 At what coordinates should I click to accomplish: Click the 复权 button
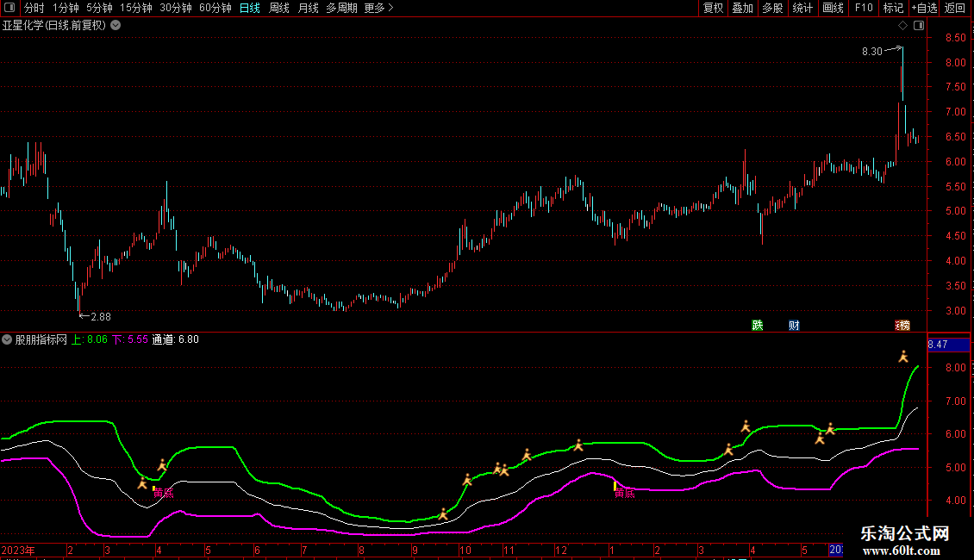[x=713, y=8]
